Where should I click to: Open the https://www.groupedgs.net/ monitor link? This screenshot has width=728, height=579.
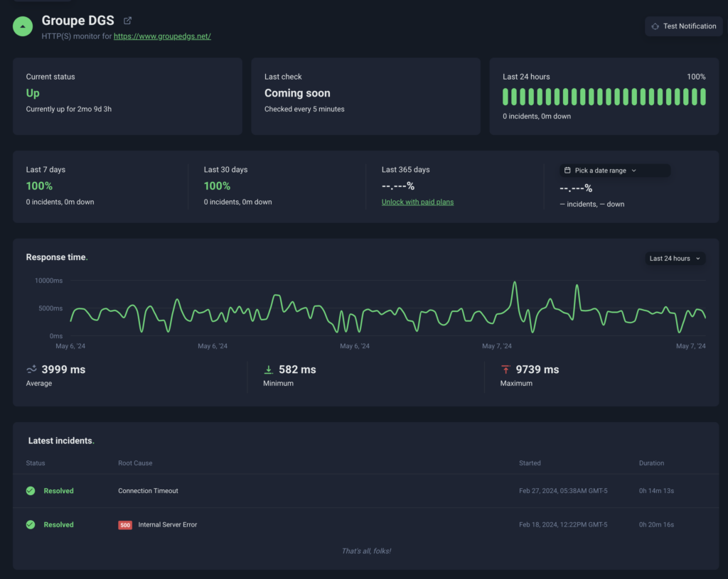pyautogui.click(x=162, y=36)
